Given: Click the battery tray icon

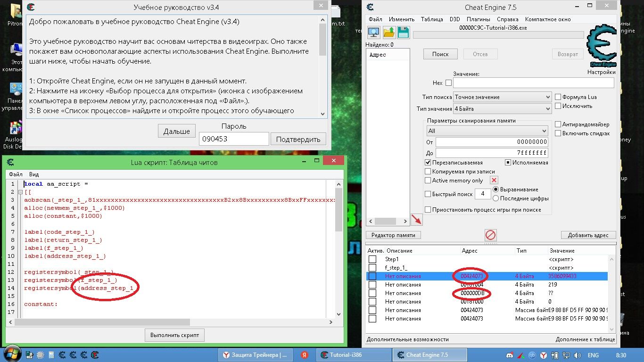Looking at the screenshot, I should click(x=554, y=355).
